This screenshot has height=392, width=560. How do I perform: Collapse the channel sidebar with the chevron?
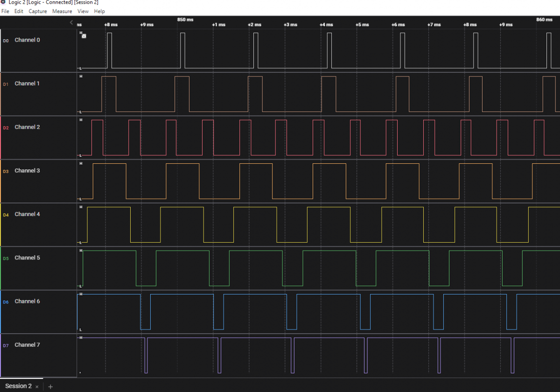[71, 22]
